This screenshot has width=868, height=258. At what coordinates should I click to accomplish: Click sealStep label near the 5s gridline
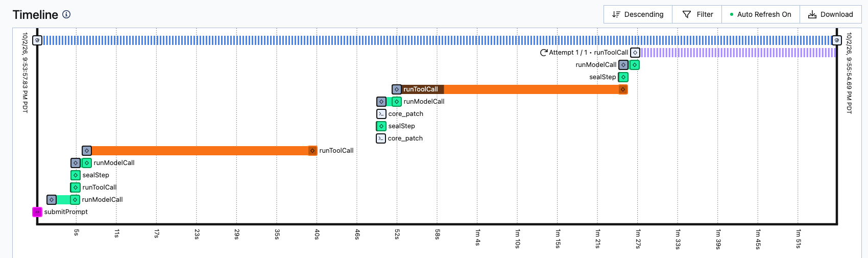coord(96,175)
